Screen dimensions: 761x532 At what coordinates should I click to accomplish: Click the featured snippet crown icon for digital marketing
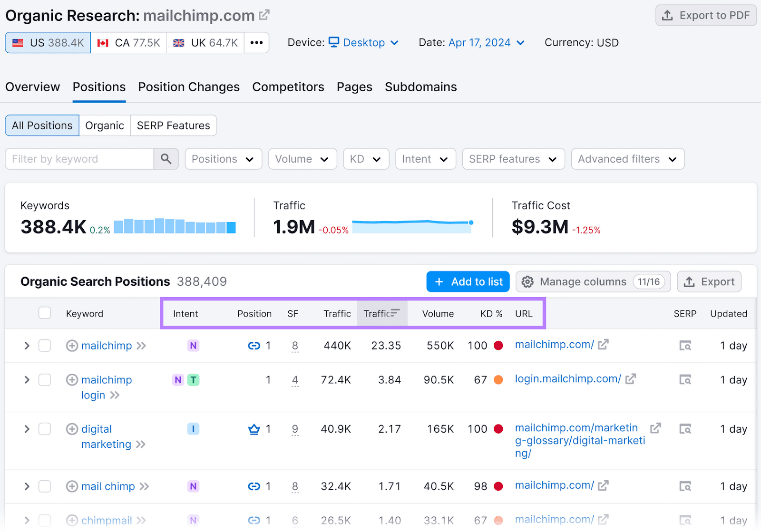coord(253,429)
